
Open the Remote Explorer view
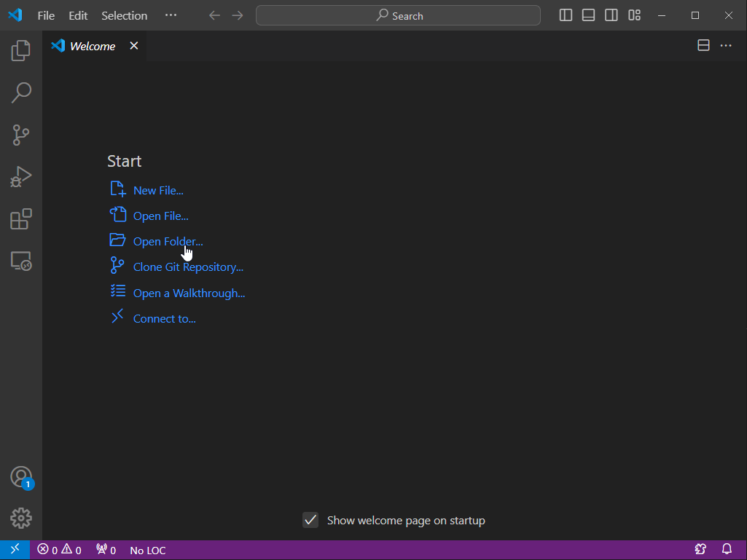tap(21, 261)
